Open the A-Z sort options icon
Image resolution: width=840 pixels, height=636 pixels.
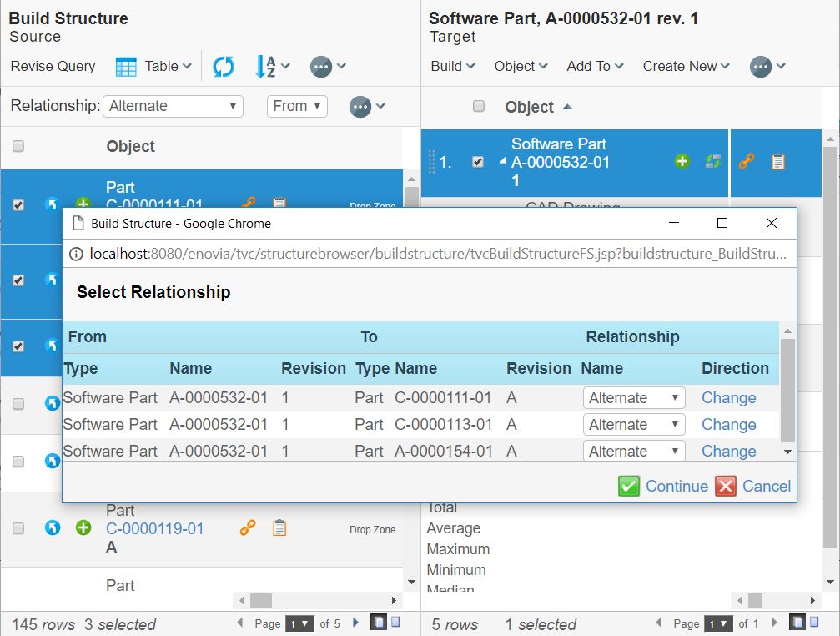tap(265, 67)
